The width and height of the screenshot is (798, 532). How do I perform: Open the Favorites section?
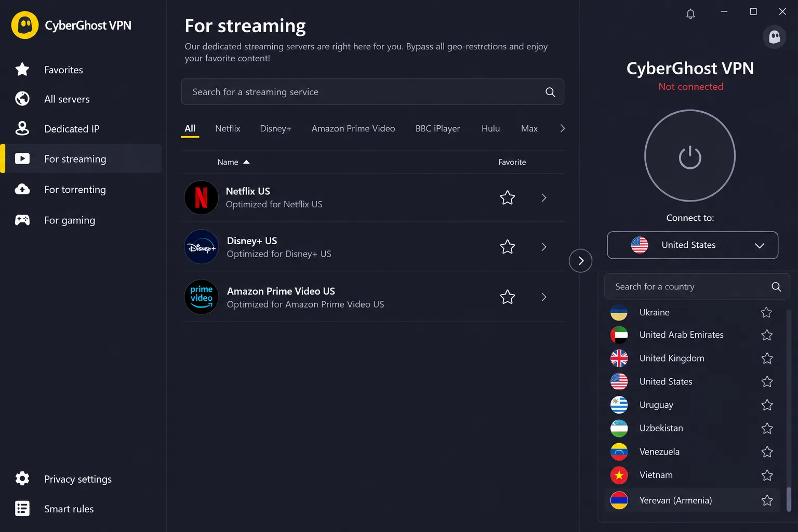(x=81, y=70)
